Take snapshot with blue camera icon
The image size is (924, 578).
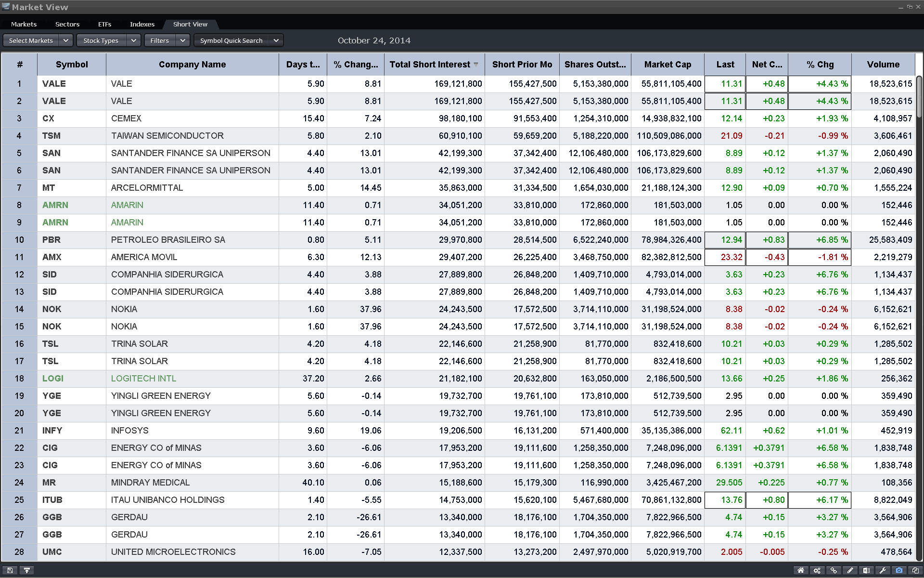pos(899,570)
